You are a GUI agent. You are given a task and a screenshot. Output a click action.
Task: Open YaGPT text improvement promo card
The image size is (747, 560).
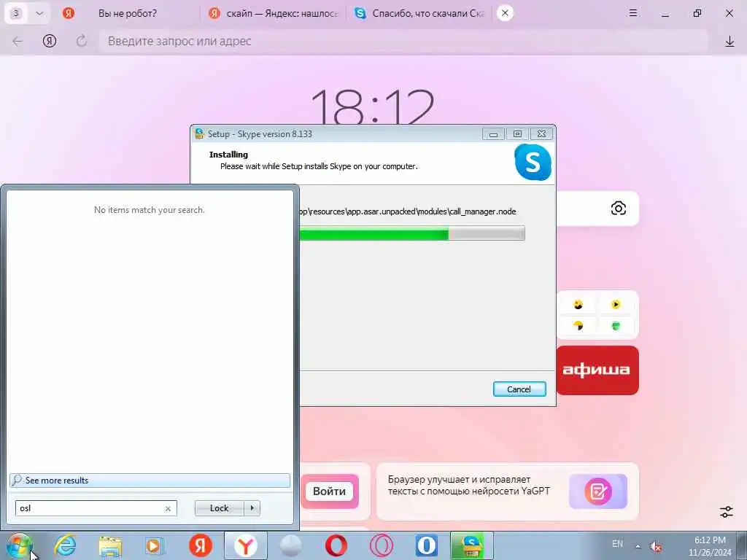pyautogui.click(x=508, y=491)
